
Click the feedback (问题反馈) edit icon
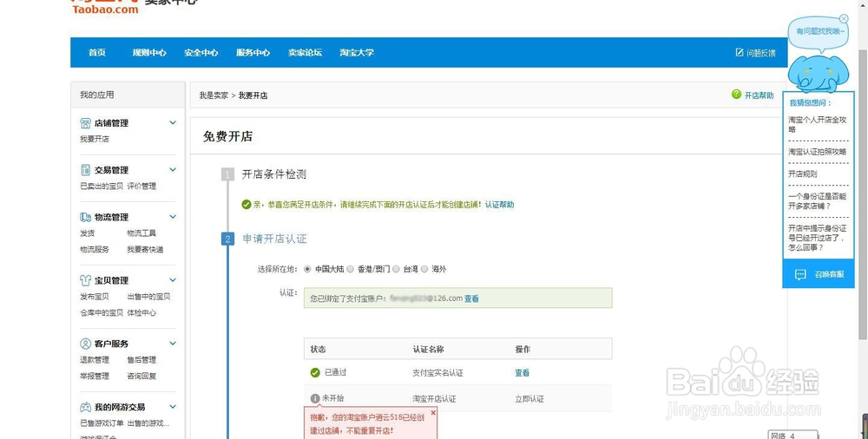(739, 53)
